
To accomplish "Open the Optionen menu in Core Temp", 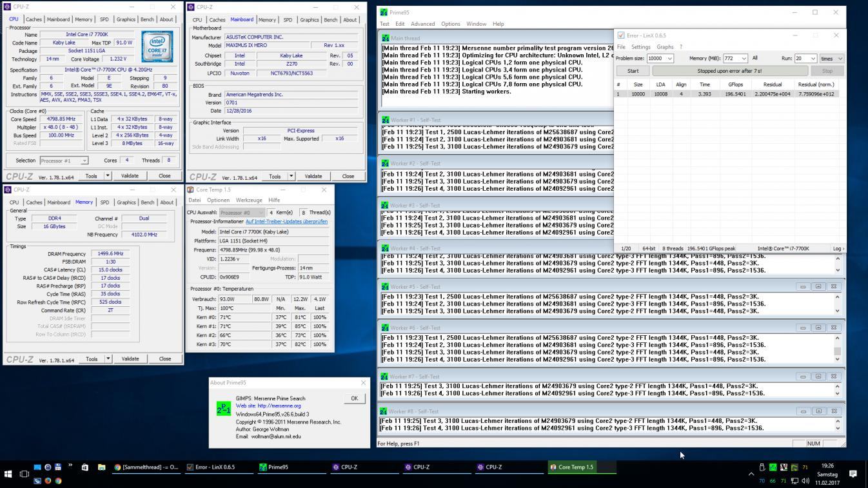I will point(218,200).
